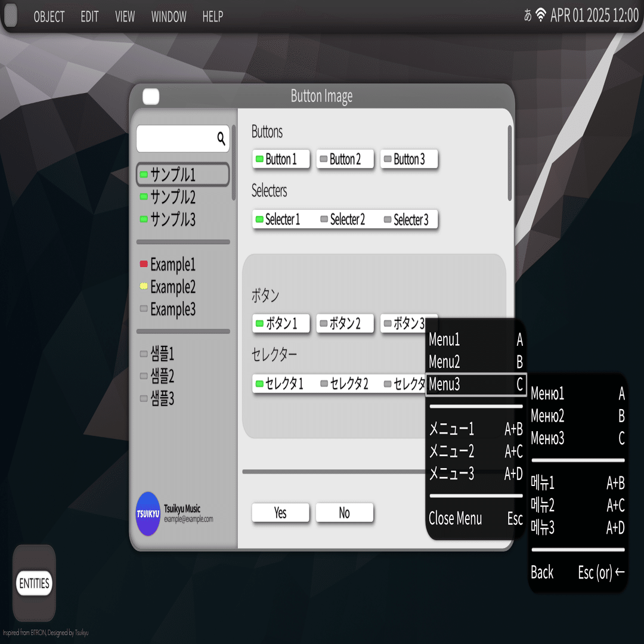Select Example1 with red indicator
Image resolution: width=644 pixels, height=644 pixels.
click(x=183, y=264)
